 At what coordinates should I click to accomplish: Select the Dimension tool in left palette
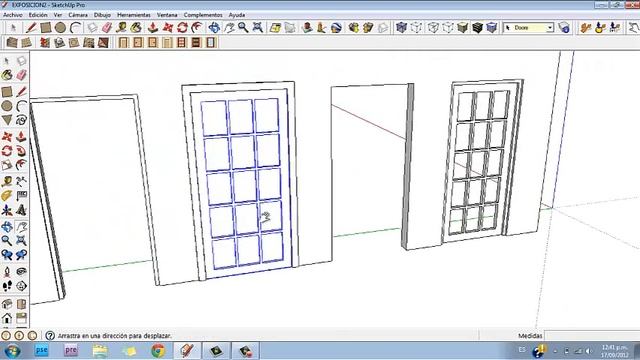pos(21,181)
